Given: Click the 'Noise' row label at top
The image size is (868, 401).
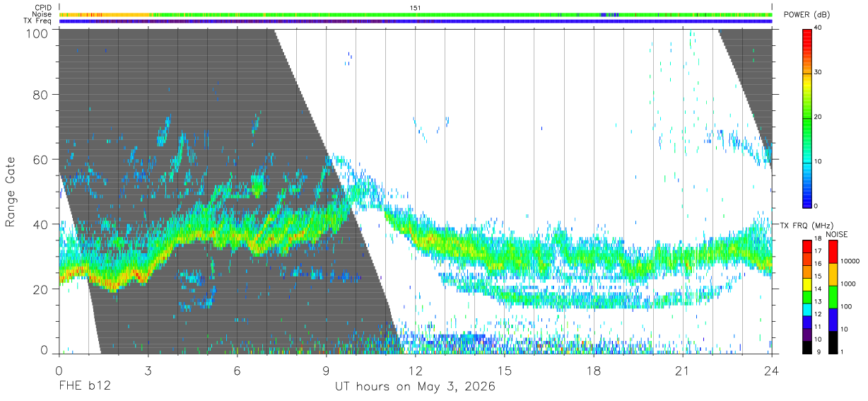Looking at the screenshot, I should (x=42, y=14).
